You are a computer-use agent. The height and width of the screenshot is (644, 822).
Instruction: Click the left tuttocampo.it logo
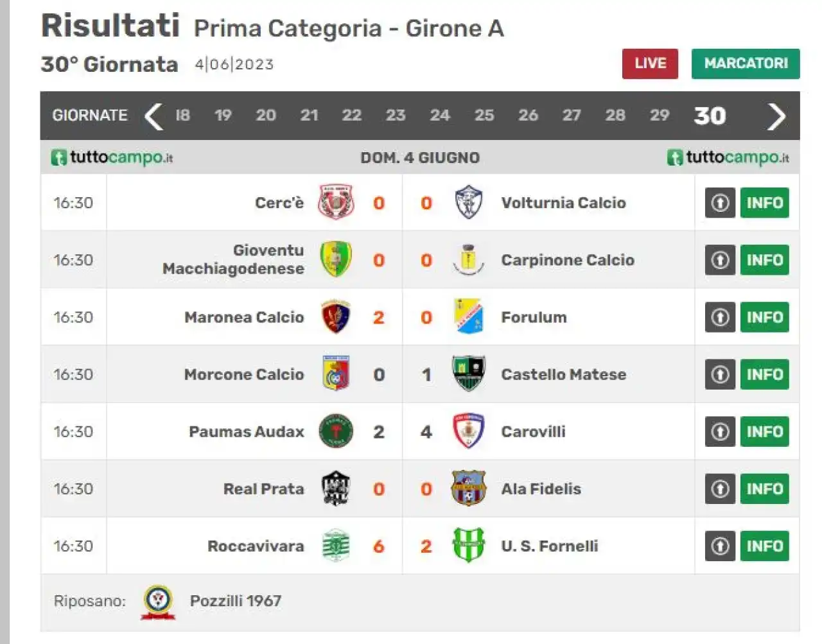tap(112, 157)
